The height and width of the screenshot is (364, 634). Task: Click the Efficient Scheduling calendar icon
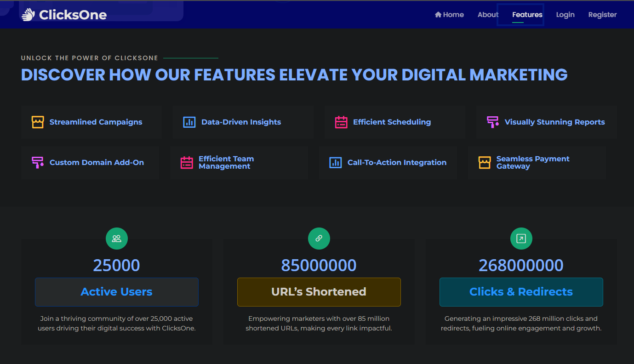click(x=341, y=122)
